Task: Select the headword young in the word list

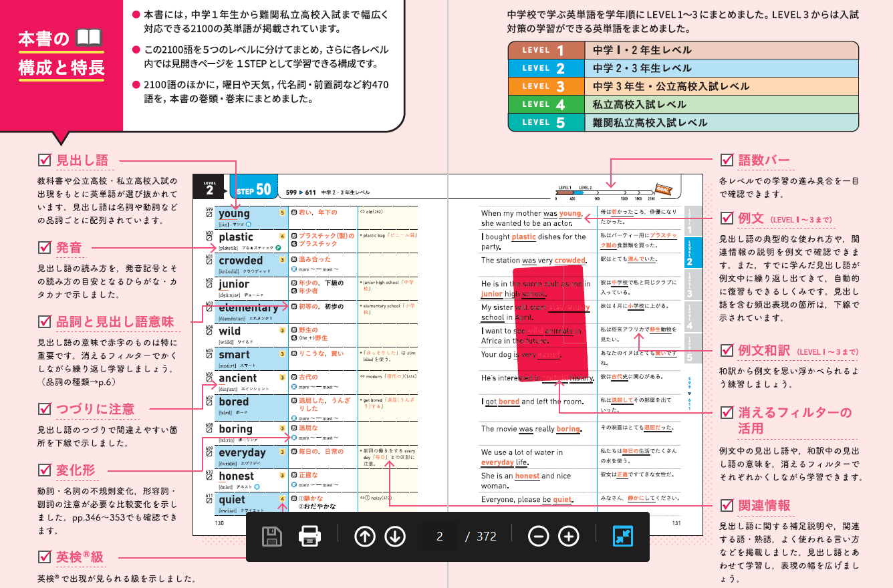Action: (x=233, y=213)
